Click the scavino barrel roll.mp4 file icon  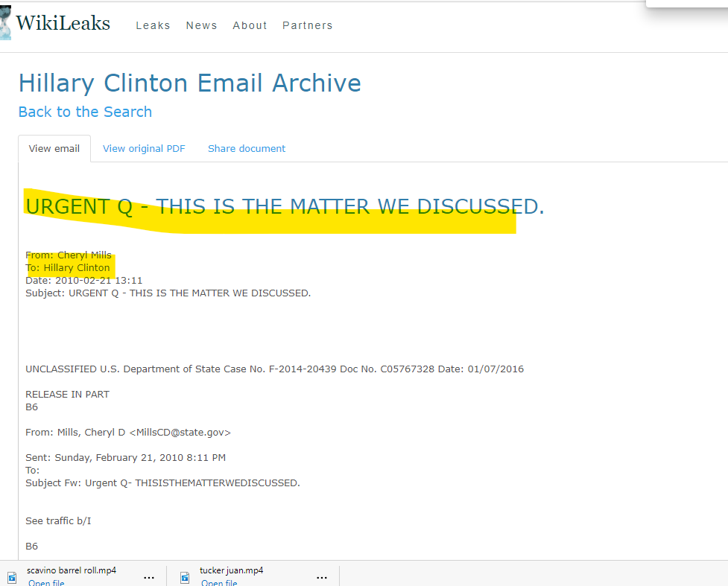click(x=12, y=578)
